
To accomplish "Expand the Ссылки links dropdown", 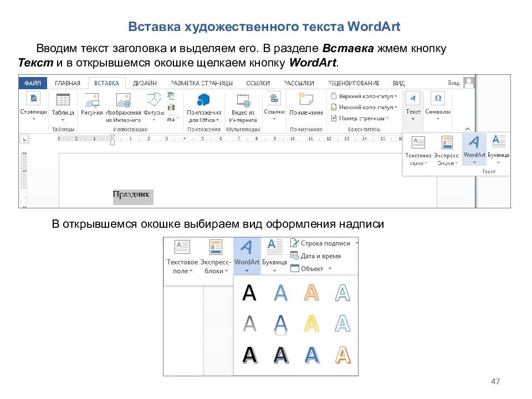I will tap(274, 106).
